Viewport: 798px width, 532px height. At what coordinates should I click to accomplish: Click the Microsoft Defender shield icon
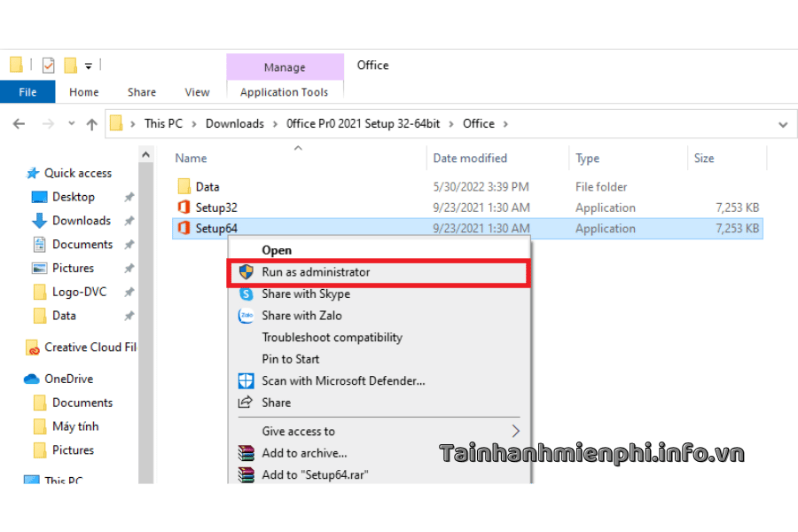coord(246,381)
